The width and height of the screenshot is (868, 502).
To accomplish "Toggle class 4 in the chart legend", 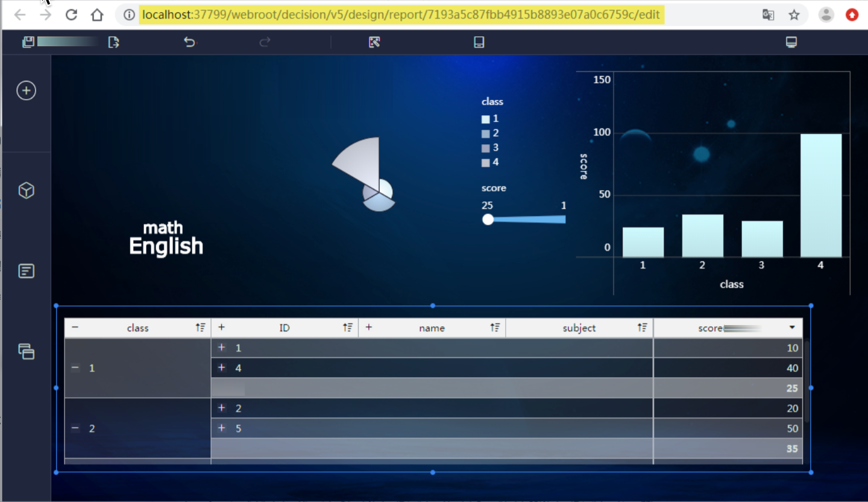I will point(490,162).
